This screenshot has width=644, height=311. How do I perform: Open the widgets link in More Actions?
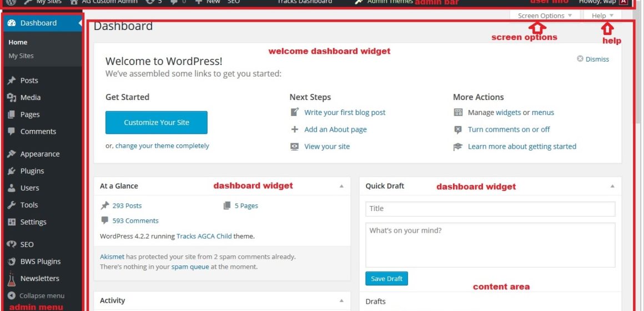point(509,112)
